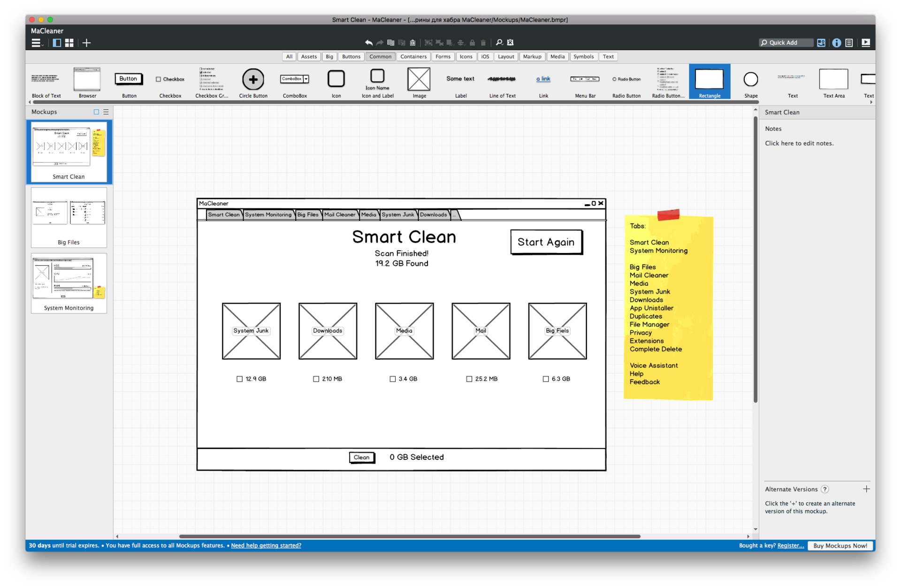Check the 12.9 GB System Junk checkbox
The width and height of the screenshot is (901, 588).
[x=240, y=379]
